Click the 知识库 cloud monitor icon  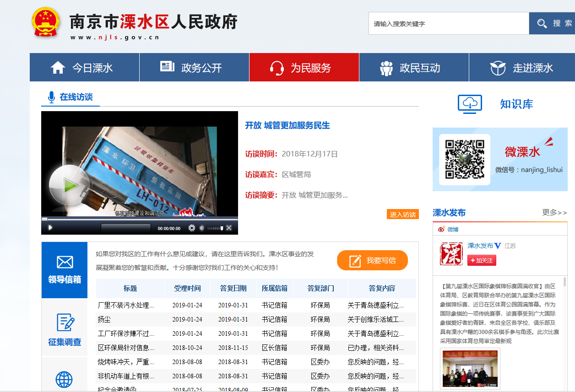[470, 104]
